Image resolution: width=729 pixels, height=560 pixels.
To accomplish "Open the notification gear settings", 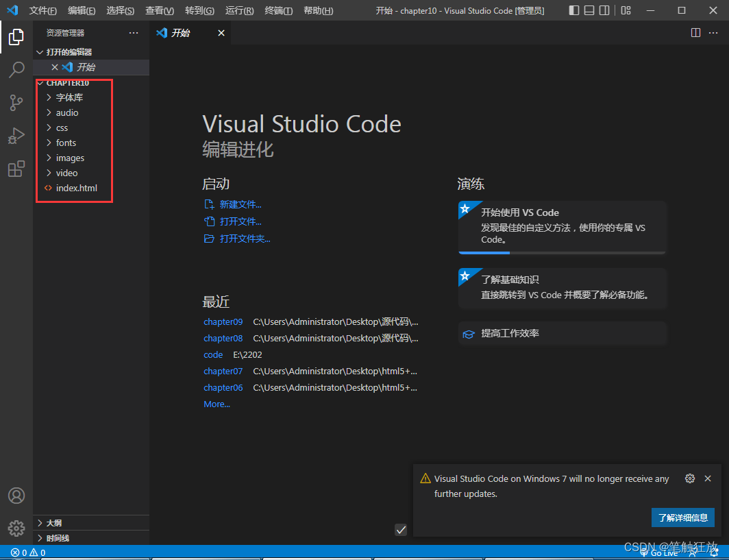I will 690,478.
